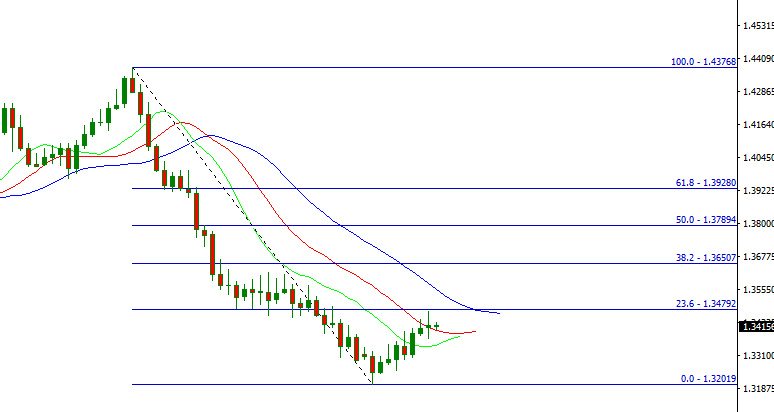Click the dashed Fibonacci trend line
The width and height of the screenshot is (774, 412).
tap(250, 222)
